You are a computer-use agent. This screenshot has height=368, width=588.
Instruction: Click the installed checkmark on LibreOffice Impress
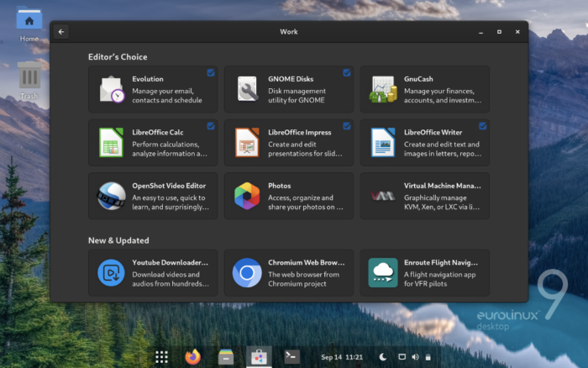(346, 126)
